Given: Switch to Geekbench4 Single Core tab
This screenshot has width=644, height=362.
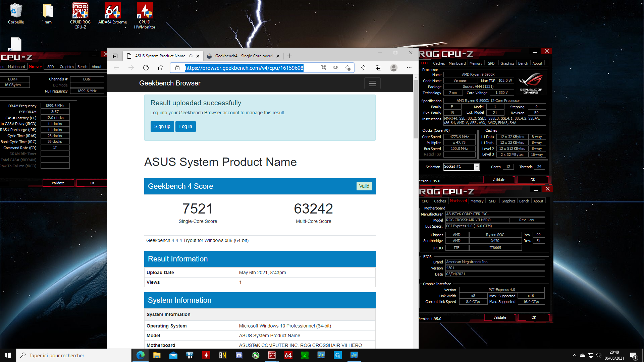Looking at the screenshot, I should [244, 56].
